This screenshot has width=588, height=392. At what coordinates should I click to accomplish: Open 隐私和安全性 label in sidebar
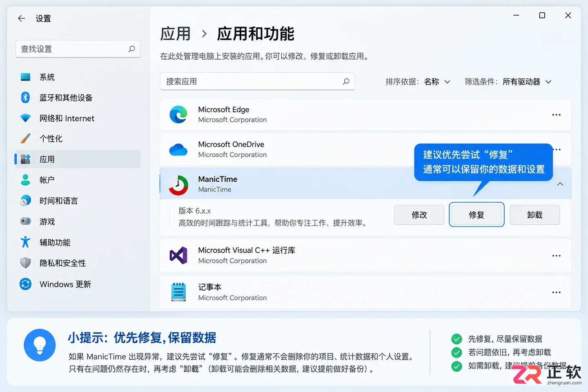click(x=63, y=263)
